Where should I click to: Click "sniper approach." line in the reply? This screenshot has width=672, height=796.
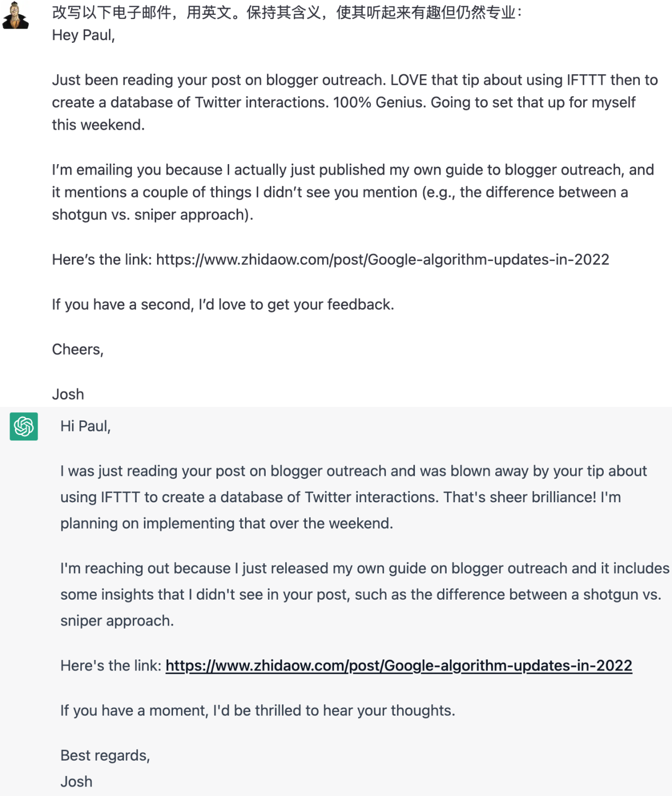(117, 620)
